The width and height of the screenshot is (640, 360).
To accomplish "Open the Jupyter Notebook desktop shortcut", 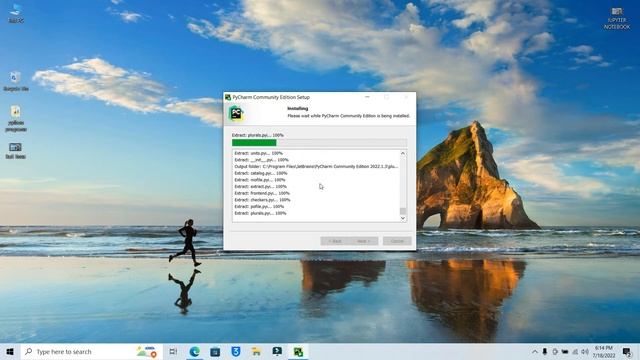I will pos(617,18).
